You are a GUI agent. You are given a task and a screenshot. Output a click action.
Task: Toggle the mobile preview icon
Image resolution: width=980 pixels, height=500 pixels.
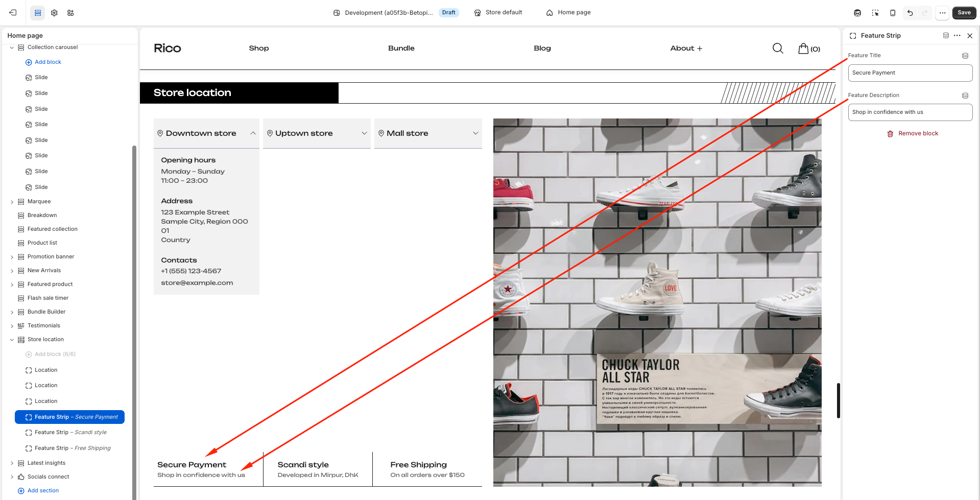coord(893,13)
